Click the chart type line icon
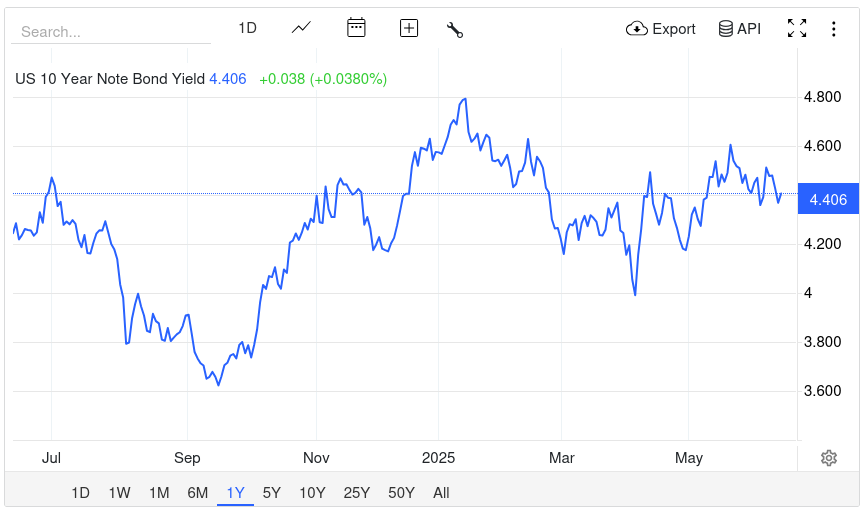The height and width of the screenshot is (512, 865). [x=301, y=28]
